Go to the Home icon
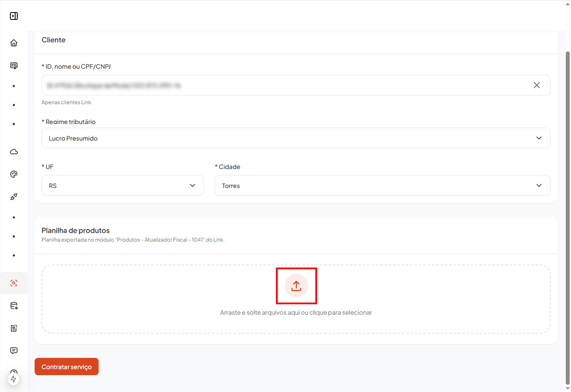Viewport: 571px width, 392px height. click(x=14, y=43)
